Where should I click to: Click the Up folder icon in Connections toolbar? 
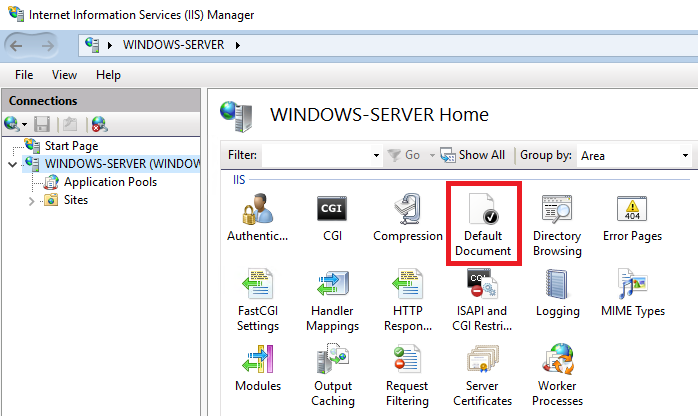click(70, 124)
